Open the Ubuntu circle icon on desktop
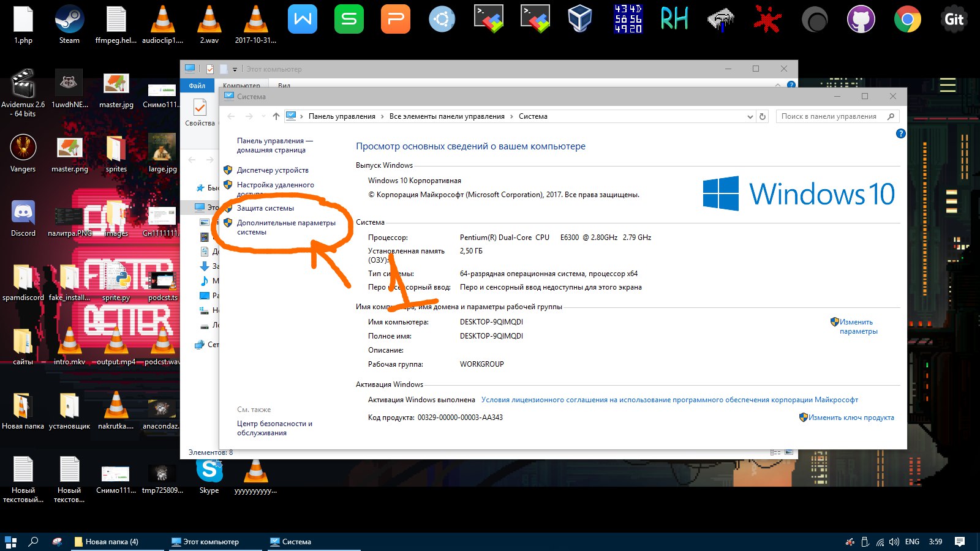 click(442, 19)
